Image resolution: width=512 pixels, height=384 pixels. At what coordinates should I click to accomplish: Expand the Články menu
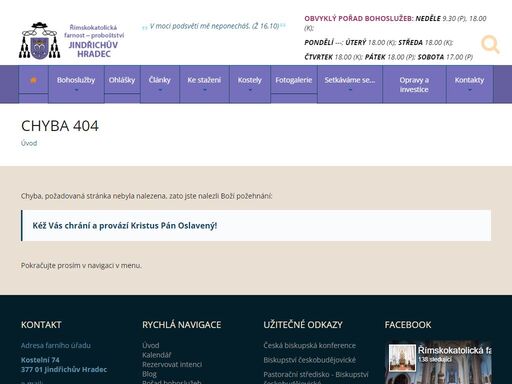(x=160, y=84)
